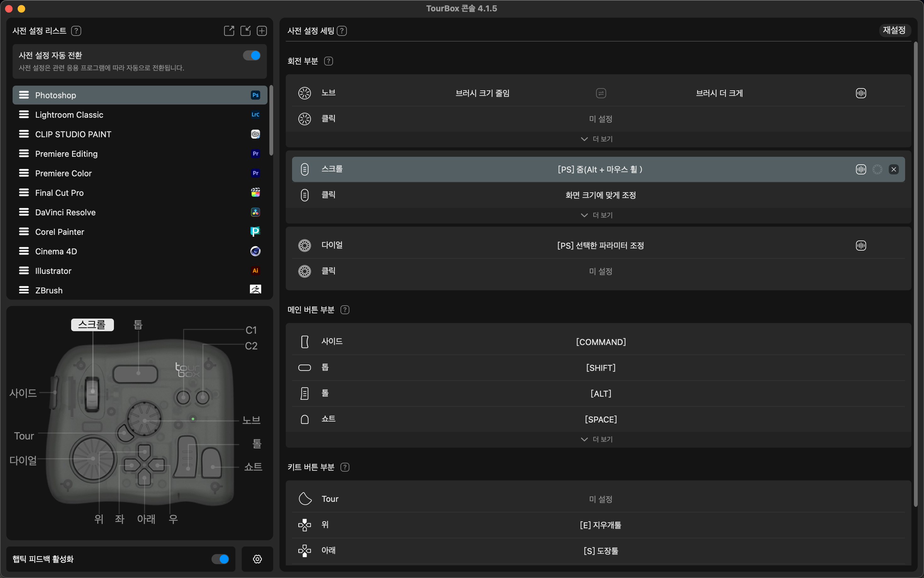Click the [S] 도장툴 assignment
The width and height of the screenshot is (924, 578).
pos(601,551)
